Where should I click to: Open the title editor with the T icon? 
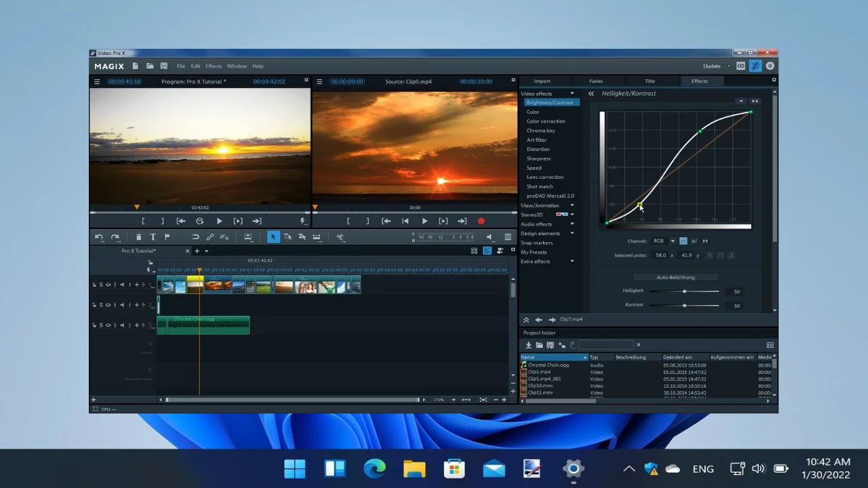tap(153, 237)
